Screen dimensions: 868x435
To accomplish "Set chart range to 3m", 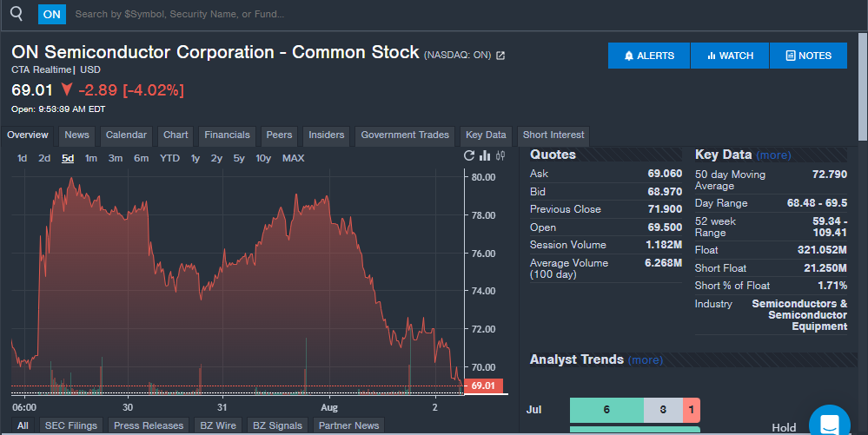I will tap(116, 158).
